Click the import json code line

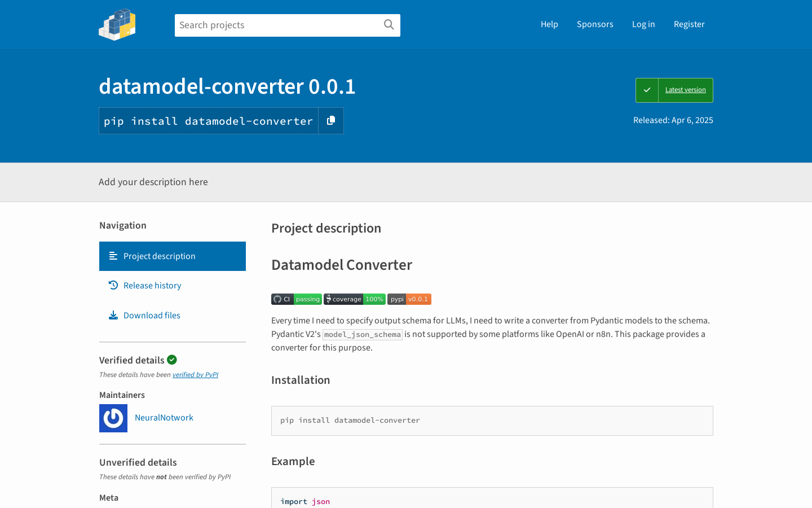[305, 501]
